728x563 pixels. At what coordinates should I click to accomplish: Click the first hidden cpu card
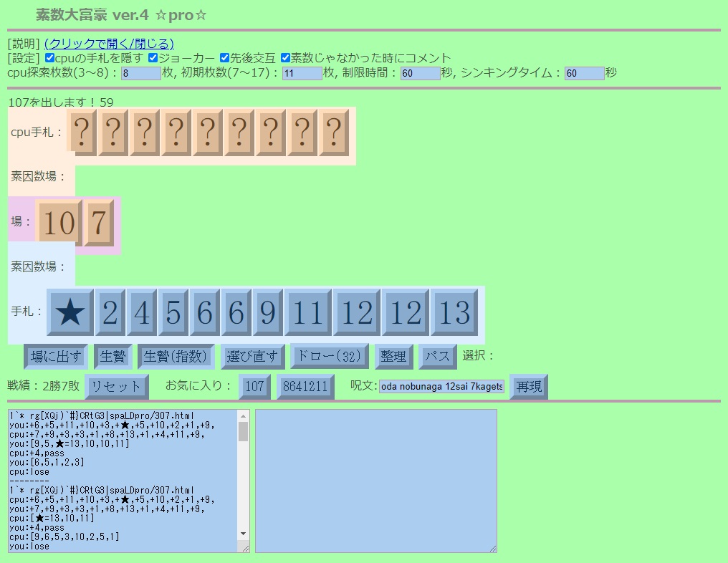pyautogui.click(x=82, y=133)
